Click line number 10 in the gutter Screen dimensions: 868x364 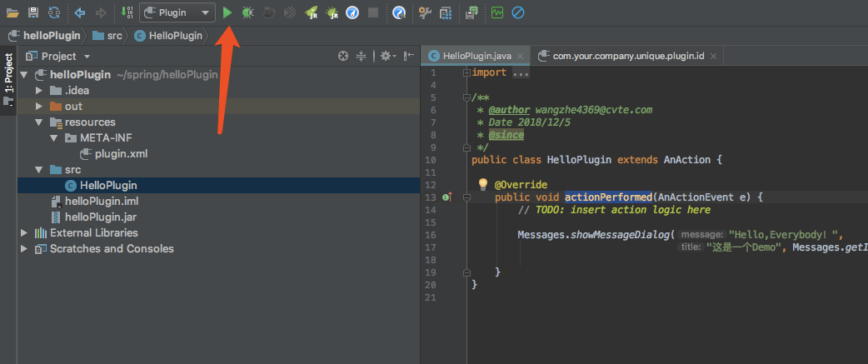(x=430, y=160)
